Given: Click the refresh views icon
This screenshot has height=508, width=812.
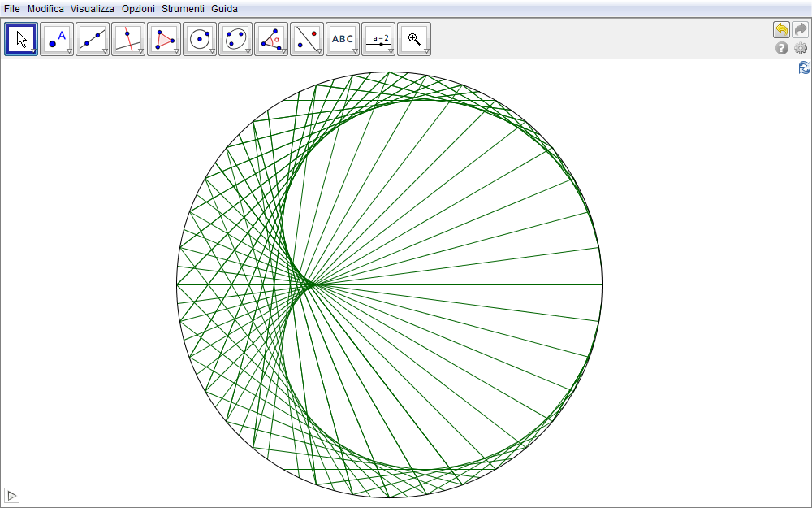Looking at the screenshot, I should [x=805, y=67].
